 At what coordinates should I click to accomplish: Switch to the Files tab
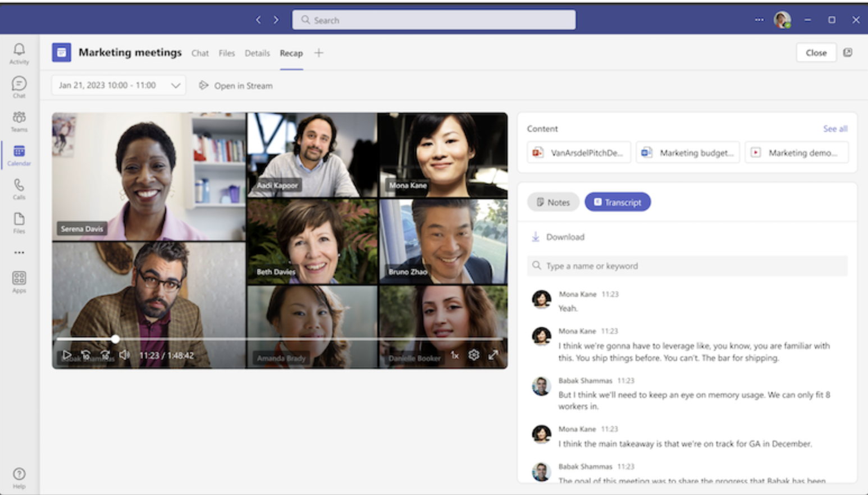pos(227,53)
